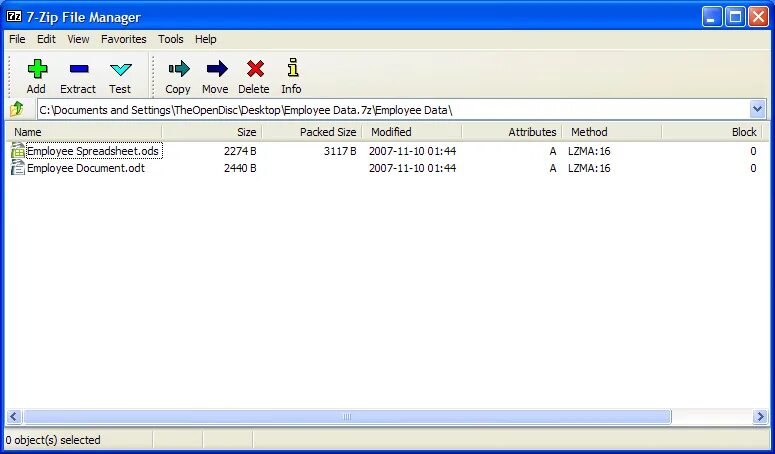
Task: Click the horizontal scrollbar thumb
Action: tap(347, 416)
